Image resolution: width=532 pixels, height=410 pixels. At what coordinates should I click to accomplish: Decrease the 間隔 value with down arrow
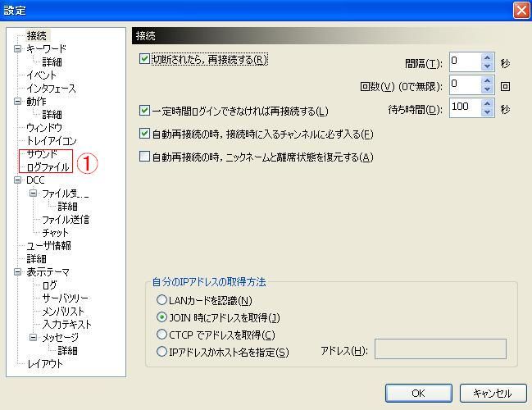point(487,66)
